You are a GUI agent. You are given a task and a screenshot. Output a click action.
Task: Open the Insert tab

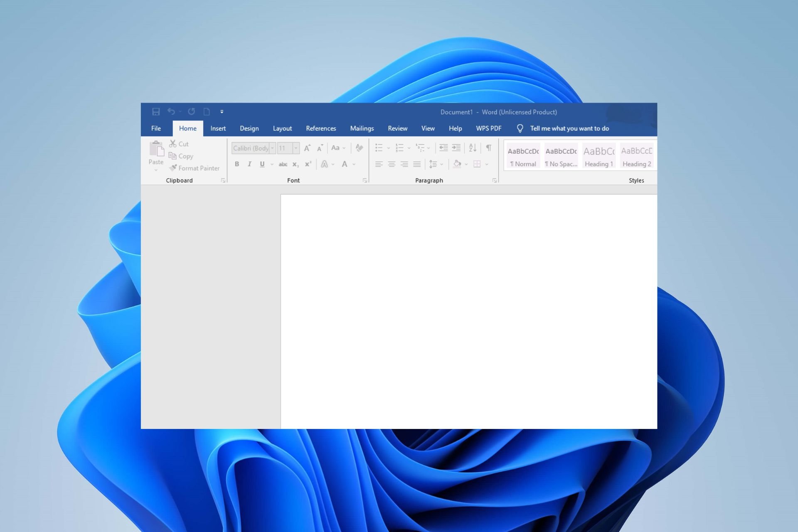pos(218,128)
